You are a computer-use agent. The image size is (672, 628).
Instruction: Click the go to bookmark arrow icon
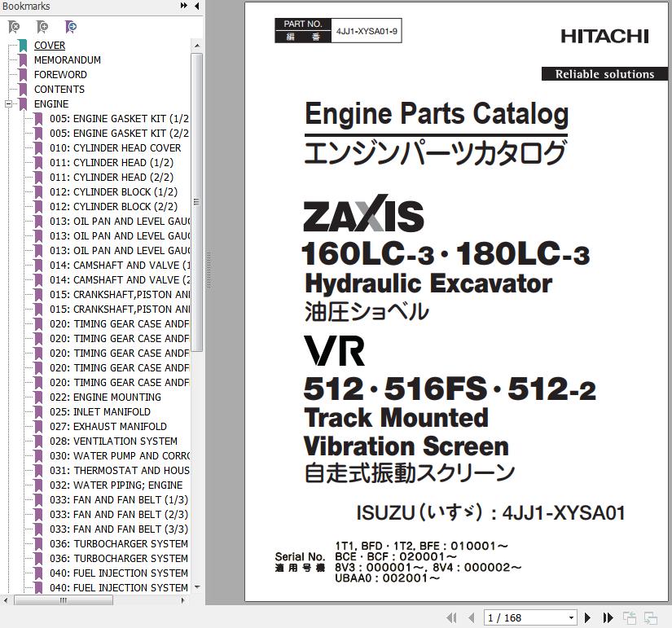[71, 27]
